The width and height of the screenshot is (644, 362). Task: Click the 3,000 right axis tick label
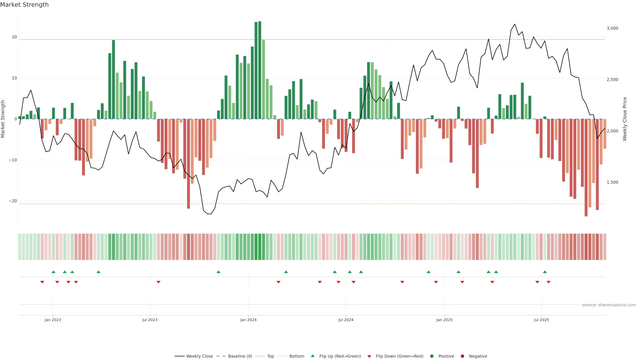[612, 28]
